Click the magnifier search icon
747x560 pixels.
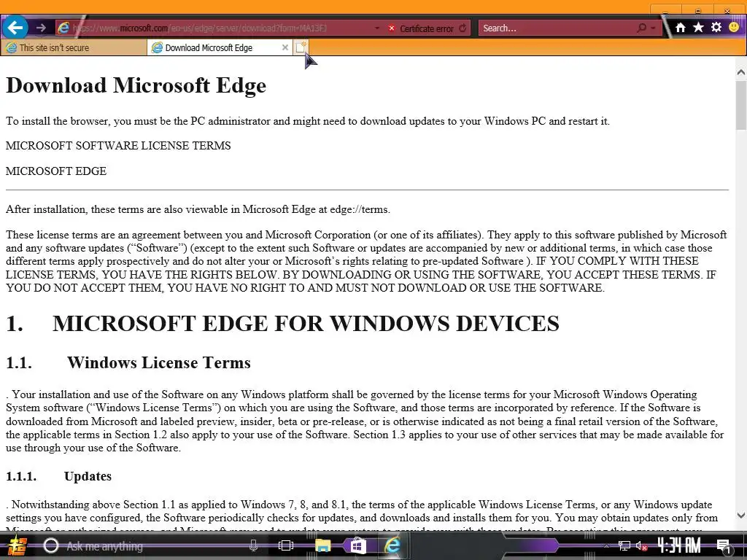pos(642,28)
